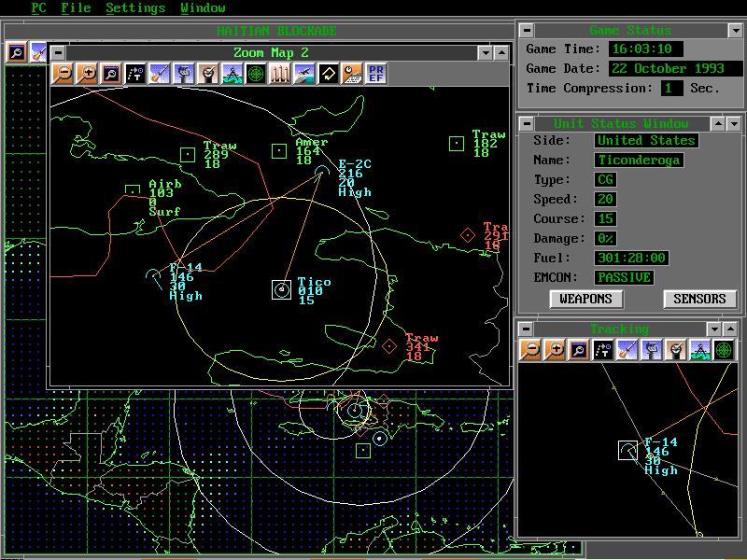Image resolution: width=747 pixels, height=560 pixels.
Task: Open the Window menu
Action: coord(203,8)
